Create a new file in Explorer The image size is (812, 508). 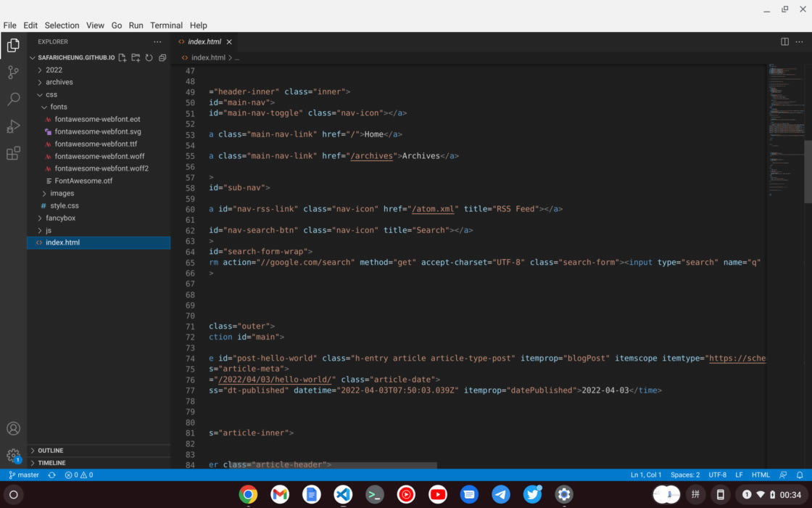pyautogui.click(x=123, y=57)
